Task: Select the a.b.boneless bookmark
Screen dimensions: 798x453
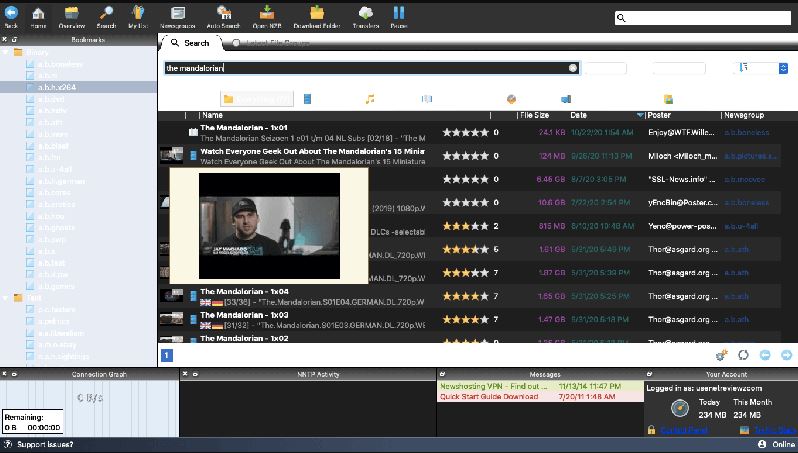Action: (x=60, y=64)
